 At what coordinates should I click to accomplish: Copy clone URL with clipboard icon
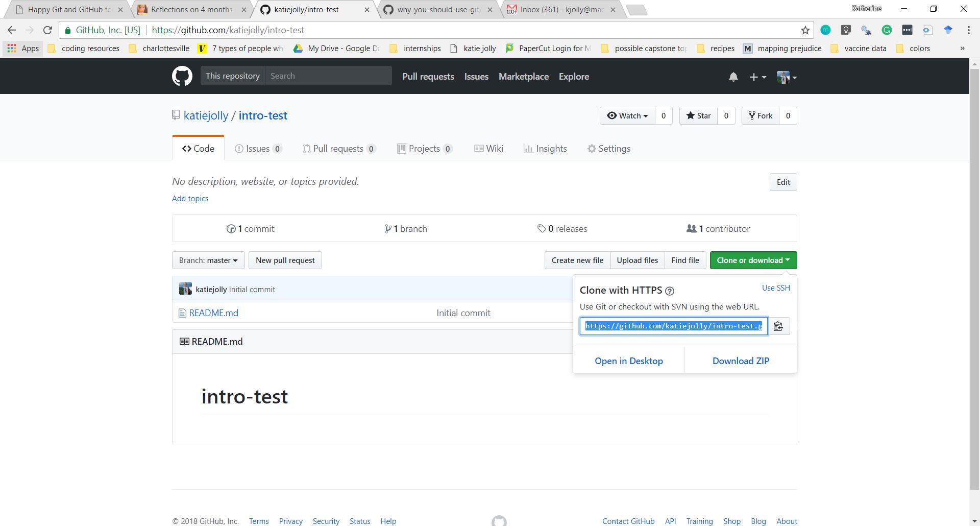pos(778,326)
